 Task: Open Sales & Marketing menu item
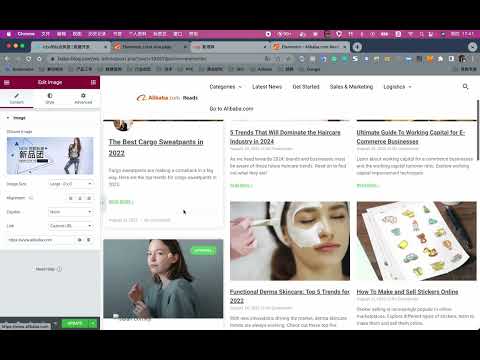(x=351, y=87)
